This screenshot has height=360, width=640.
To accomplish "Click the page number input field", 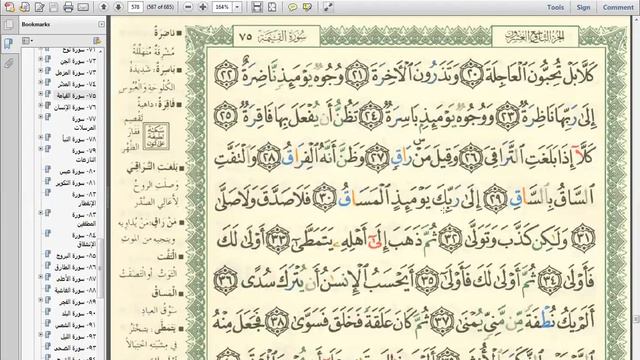I will tap(135, 7).
